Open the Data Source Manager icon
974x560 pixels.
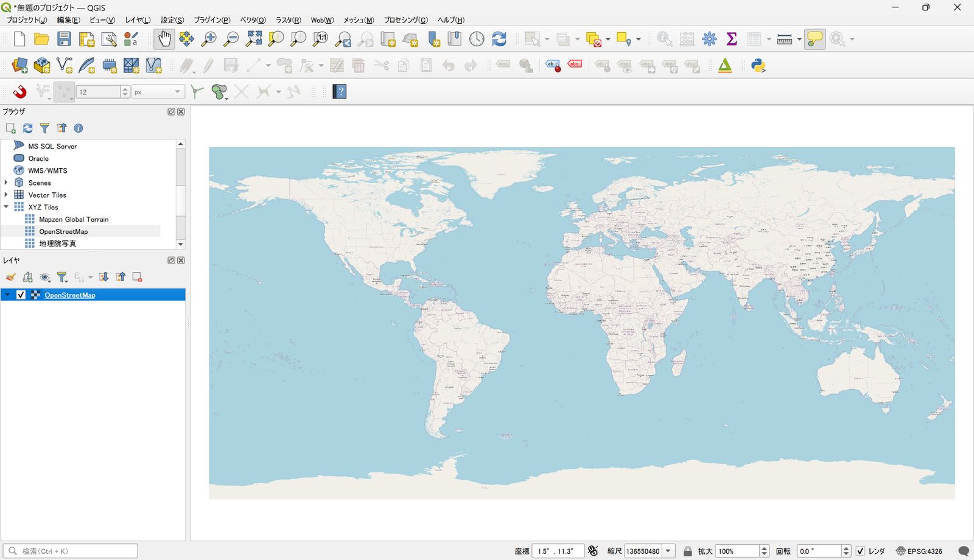point(19,66)
